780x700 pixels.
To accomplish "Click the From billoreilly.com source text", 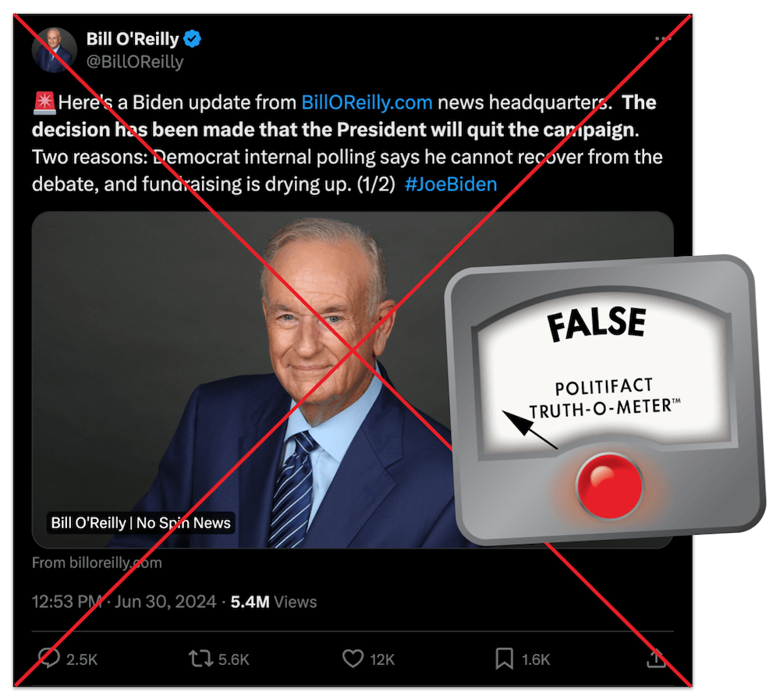I will (x=97, y=563).
